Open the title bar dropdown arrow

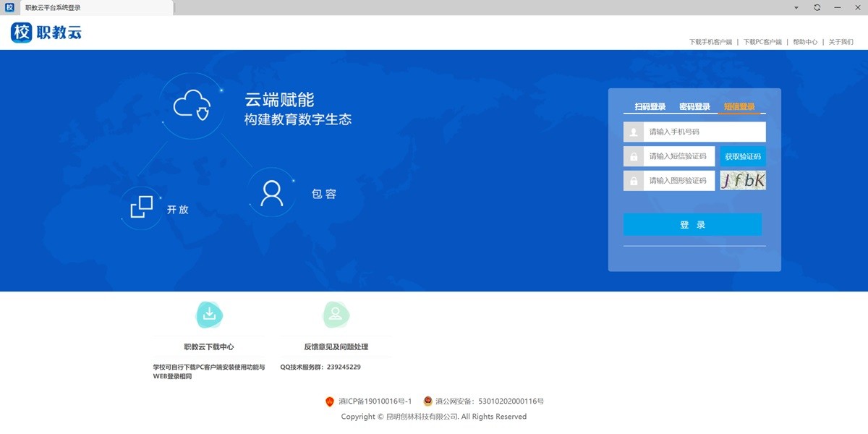tap(796, 7)
